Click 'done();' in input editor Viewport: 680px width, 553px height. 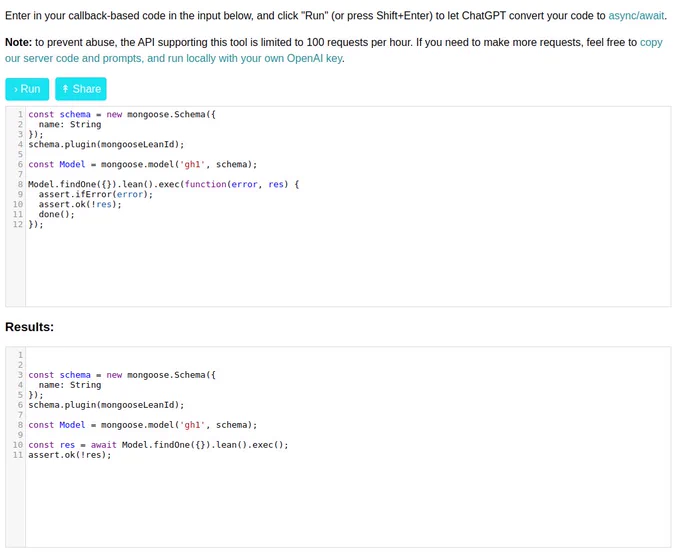(56, 214)
